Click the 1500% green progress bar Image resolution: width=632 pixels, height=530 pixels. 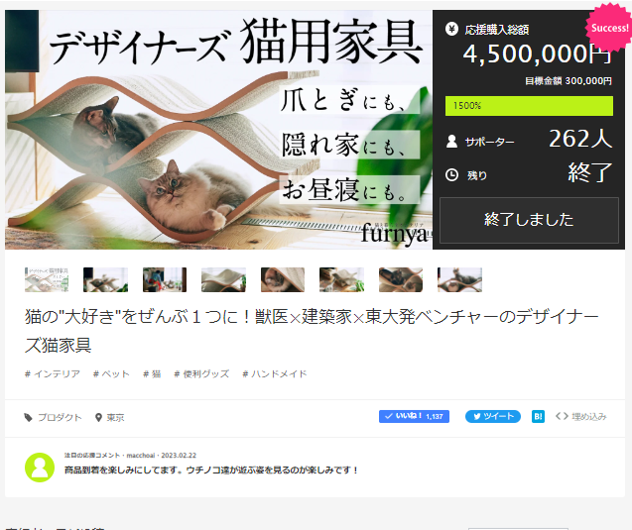529,106
